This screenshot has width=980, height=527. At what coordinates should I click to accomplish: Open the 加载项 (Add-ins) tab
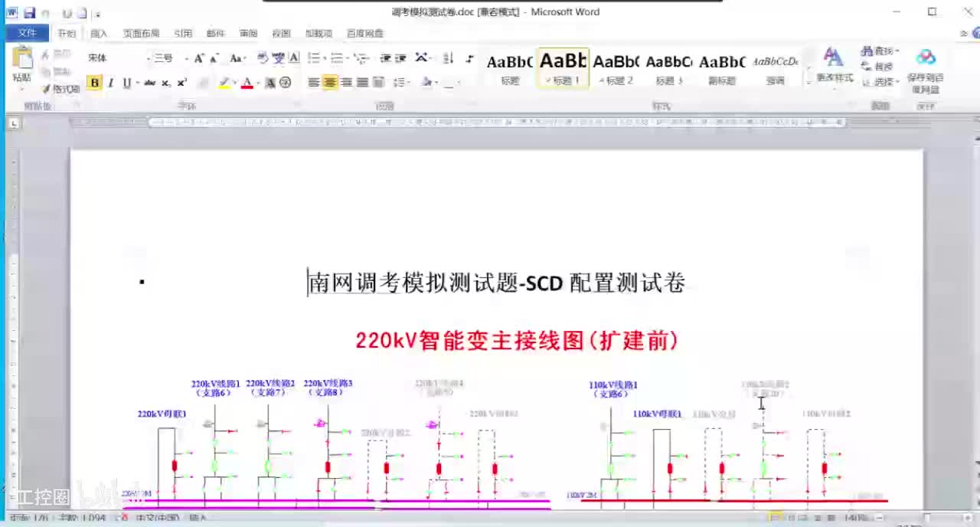(318, 34)
